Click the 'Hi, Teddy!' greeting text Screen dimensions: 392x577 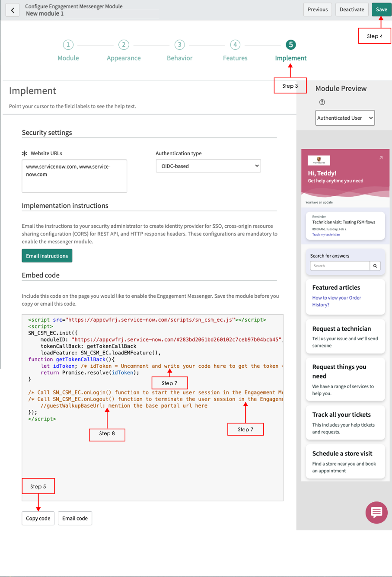(322, 173)
